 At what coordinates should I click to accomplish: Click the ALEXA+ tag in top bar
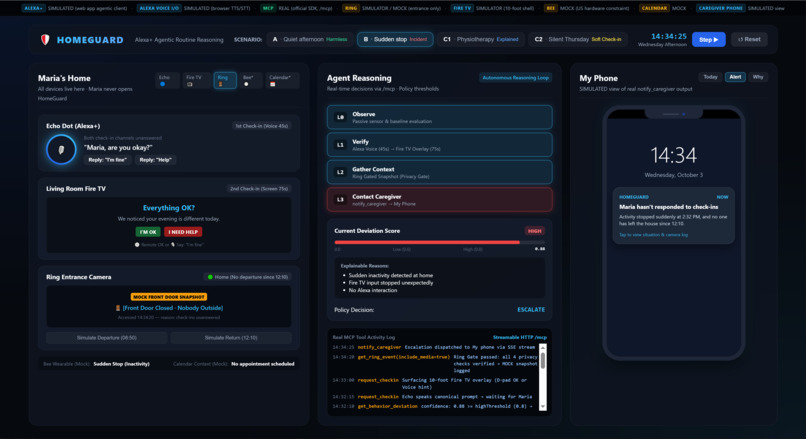33,8
